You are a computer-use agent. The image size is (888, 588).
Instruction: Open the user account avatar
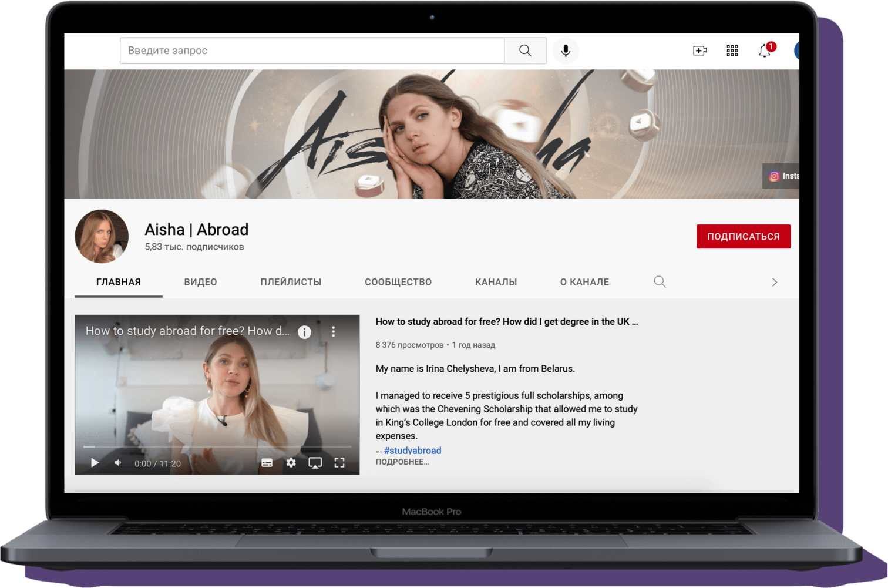(x=796, y=51)
